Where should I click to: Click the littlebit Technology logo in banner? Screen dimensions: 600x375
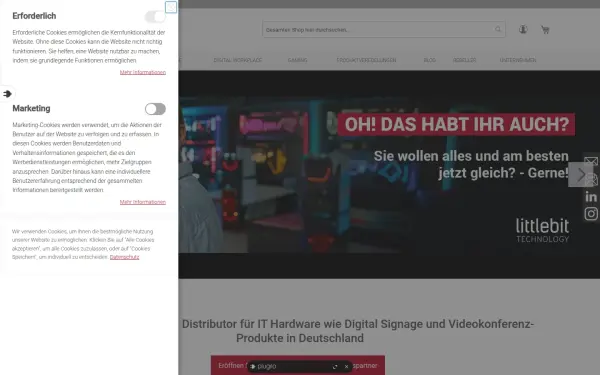pyautogui.click(x=542, y=230)
